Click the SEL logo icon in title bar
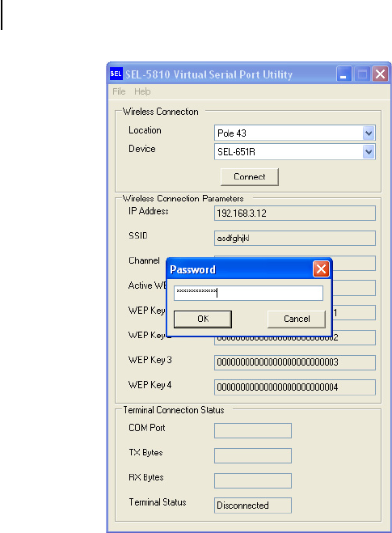This screenshot has width=392, height=533. pos(116,74)
